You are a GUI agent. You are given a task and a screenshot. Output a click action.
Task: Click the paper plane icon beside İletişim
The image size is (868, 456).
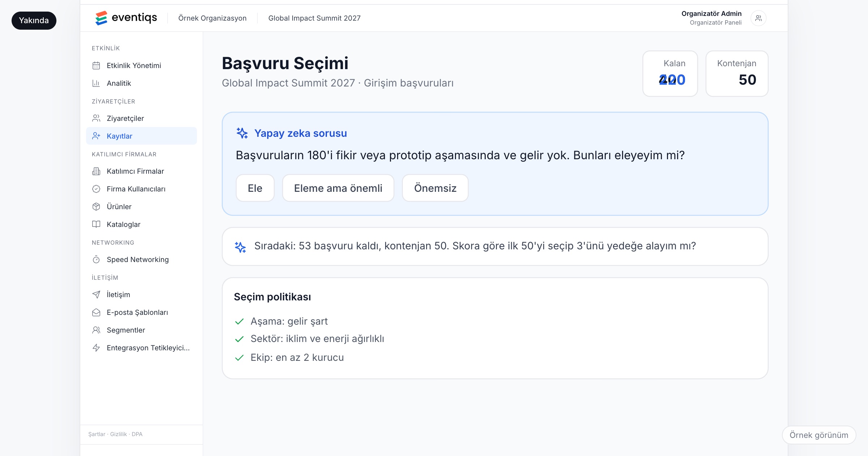point(96,295)
